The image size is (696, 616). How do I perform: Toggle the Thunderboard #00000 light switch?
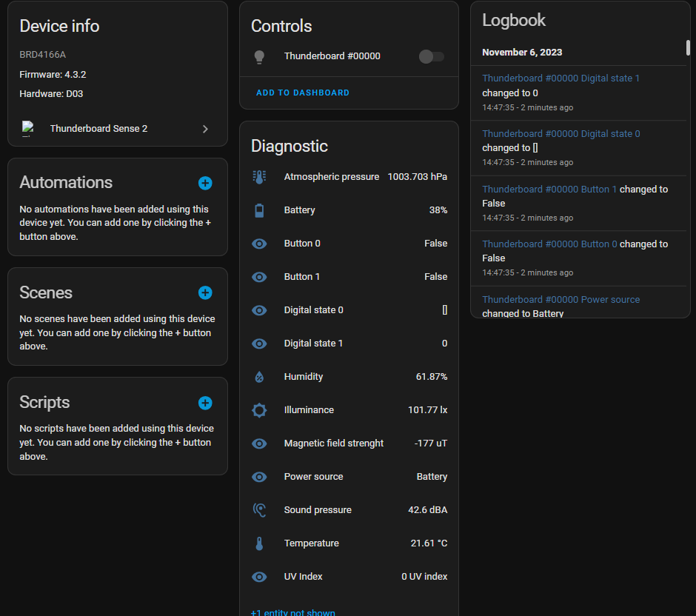[432, 56]
